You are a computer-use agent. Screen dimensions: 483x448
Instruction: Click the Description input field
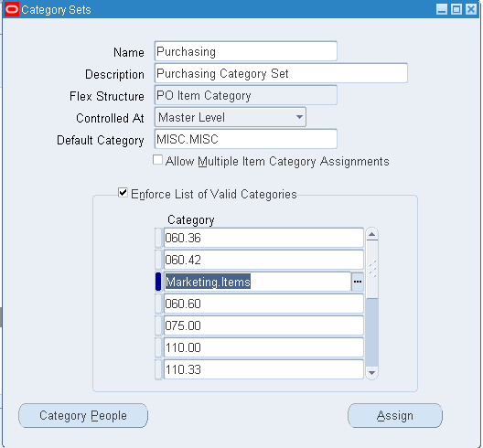tap(281, 73)
